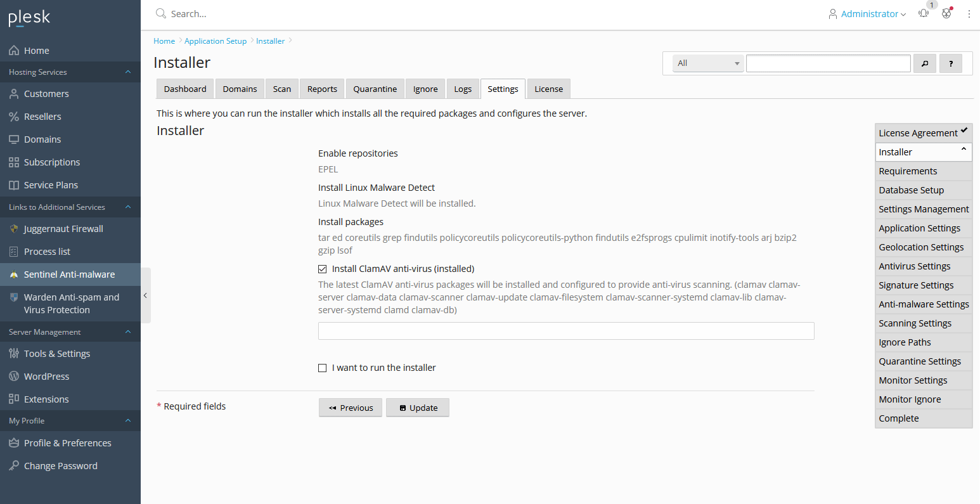Open the vertical three-dot menu
980x504 pixels.
[969, 13]
